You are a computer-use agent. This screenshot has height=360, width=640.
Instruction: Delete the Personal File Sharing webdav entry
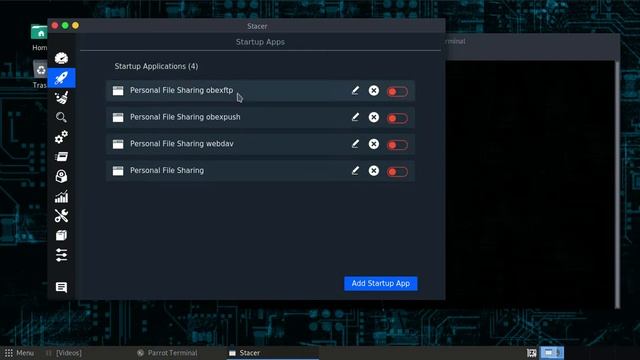373,144
